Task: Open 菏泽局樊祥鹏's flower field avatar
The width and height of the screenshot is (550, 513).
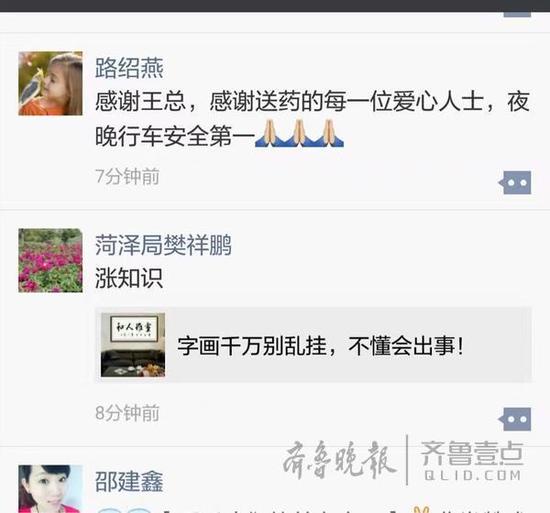Action: point(51,260)
